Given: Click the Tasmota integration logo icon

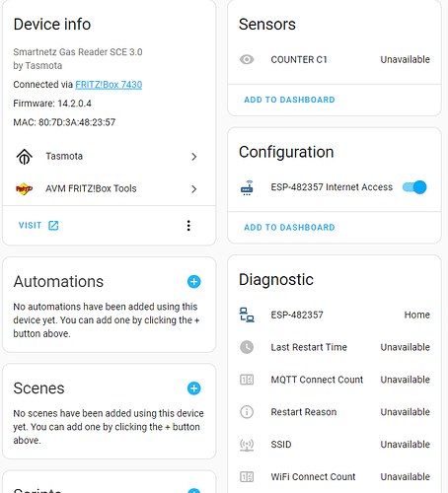Looking at the screenshot, I should tap(25, 157).
